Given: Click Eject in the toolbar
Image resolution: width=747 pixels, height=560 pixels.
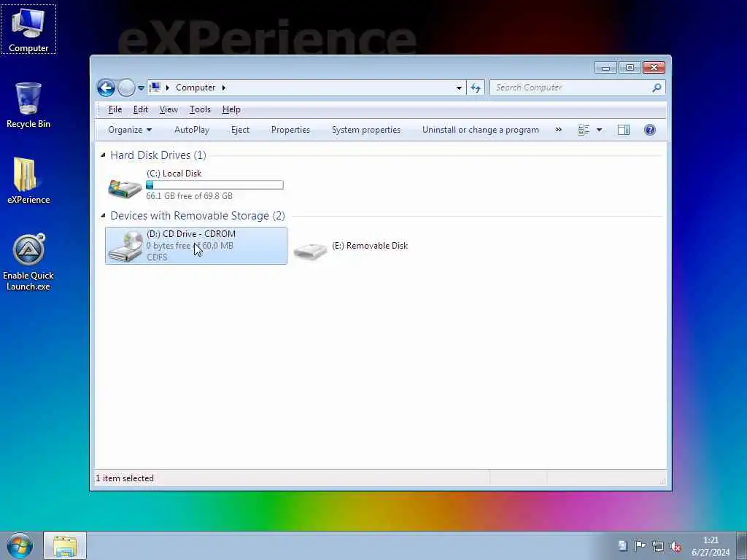Looking at the screenshot, I should click(240, 130).
